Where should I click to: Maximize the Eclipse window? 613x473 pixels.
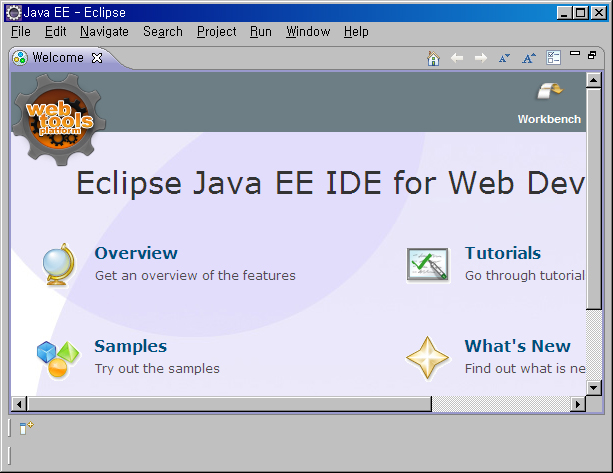[x=581, y=13]
